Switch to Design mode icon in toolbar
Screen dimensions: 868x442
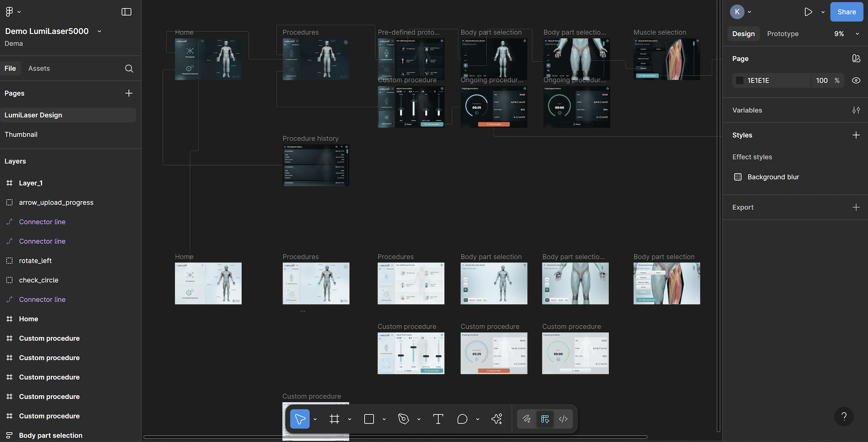545,419
